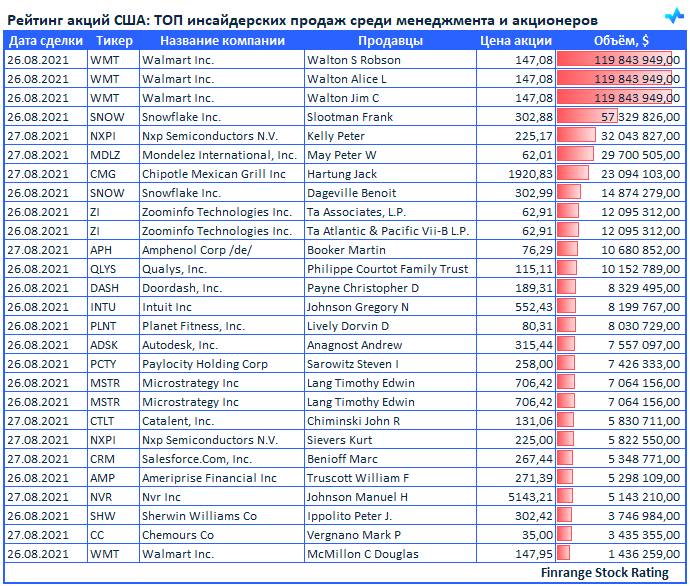The width and height of the screenshot is (690, 586).
Task: Select the ticker PLNT
Action: tap(103, 326)
